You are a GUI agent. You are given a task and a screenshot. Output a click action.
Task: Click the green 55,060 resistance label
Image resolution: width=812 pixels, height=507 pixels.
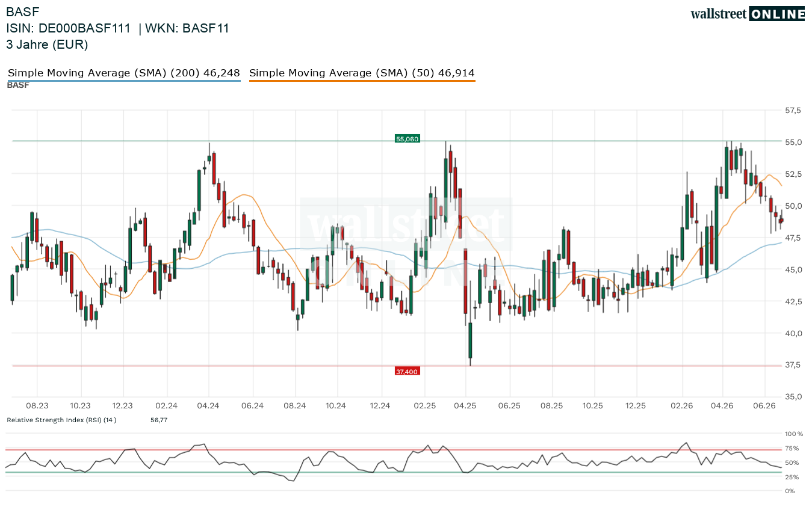[407, 139]
